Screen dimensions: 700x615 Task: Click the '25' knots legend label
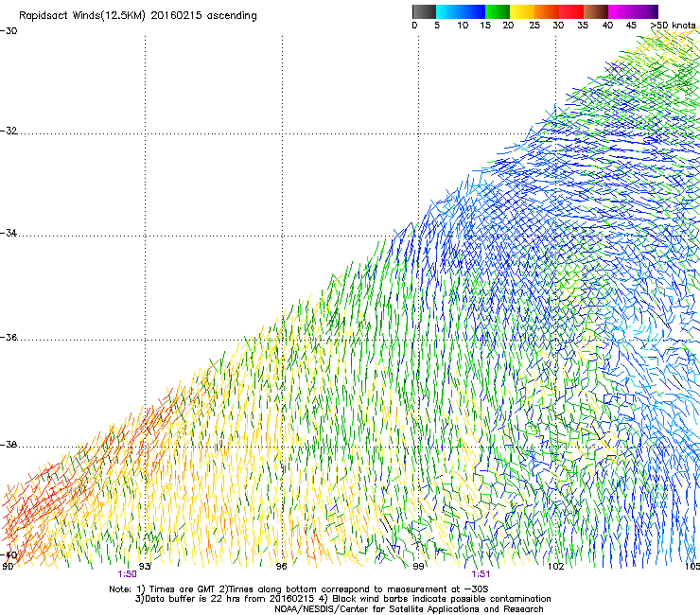point(534,26)
